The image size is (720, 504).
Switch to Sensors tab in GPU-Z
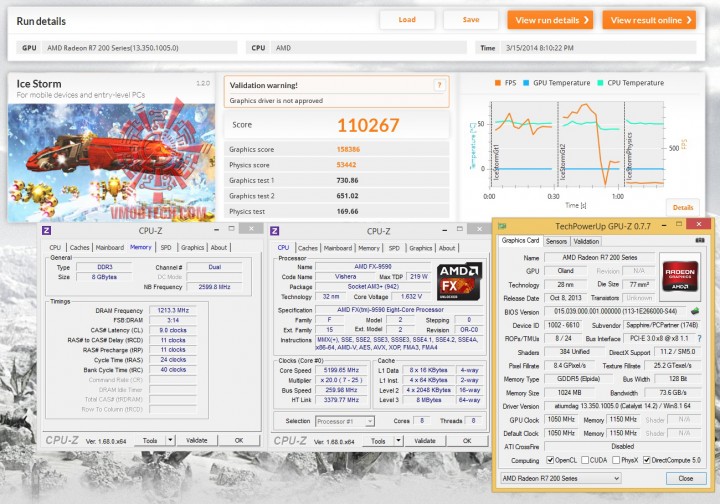556,241
